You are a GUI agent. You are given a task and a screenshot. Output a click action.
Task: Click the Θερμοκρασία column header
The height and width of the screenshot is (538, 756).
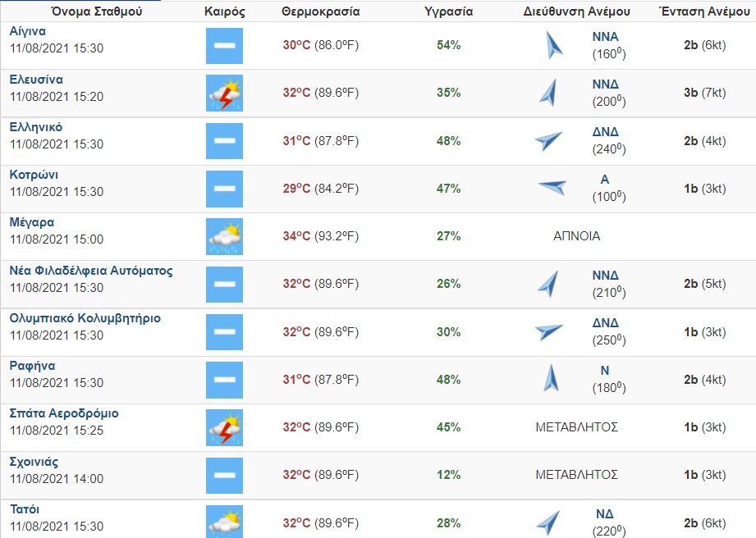click(320, 12)
